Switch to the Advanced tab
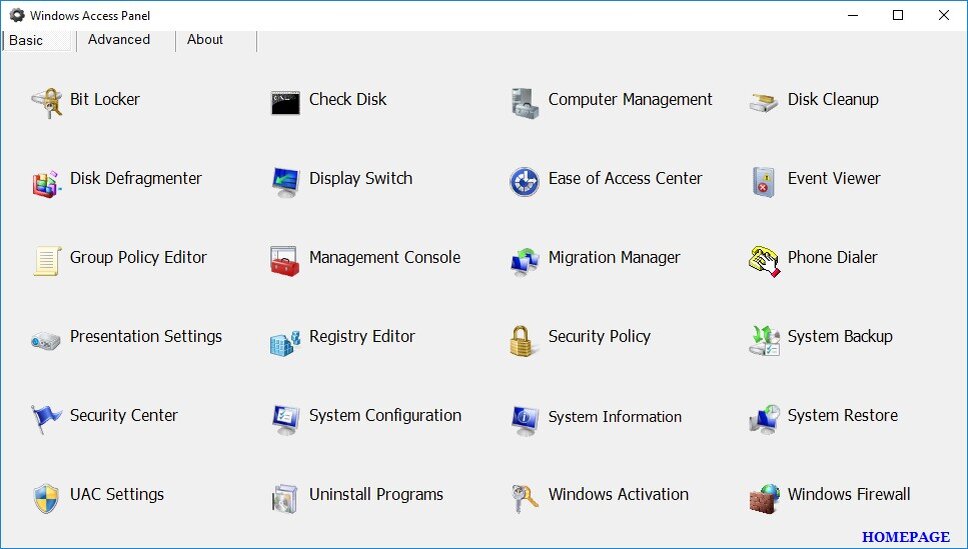The height and width of the screenshot is (549, 968). (x=119, y=40)
